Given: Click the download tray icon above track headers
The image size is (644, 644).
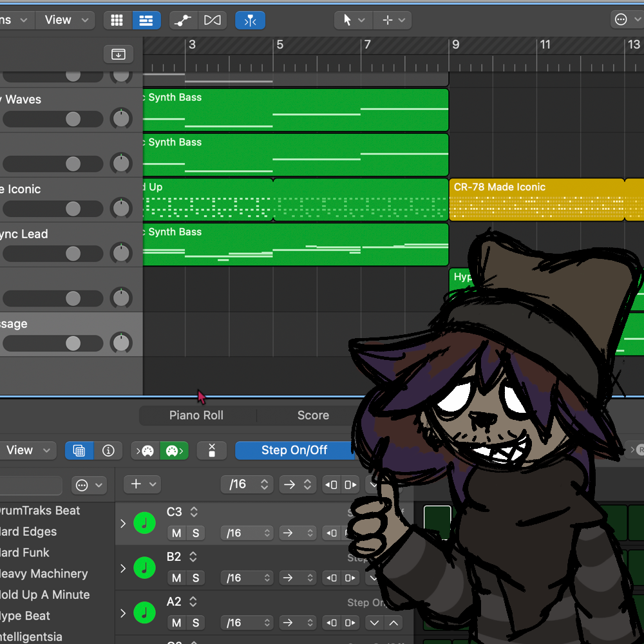Looking at the screenshot, I should point(118,54).
